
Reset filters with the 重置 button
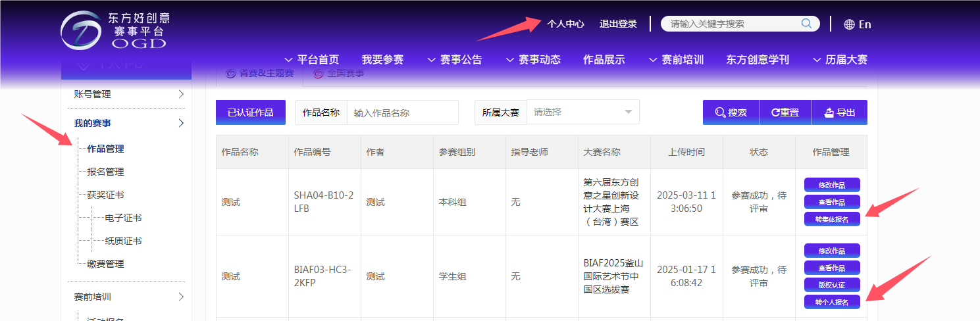pyautogui.click(x=785, y=112)
